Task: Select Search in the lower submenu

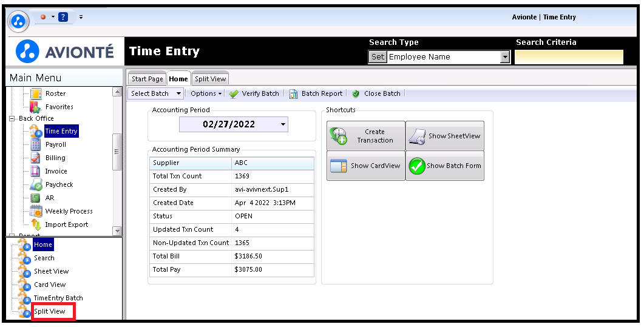Action: coord(44,258)
